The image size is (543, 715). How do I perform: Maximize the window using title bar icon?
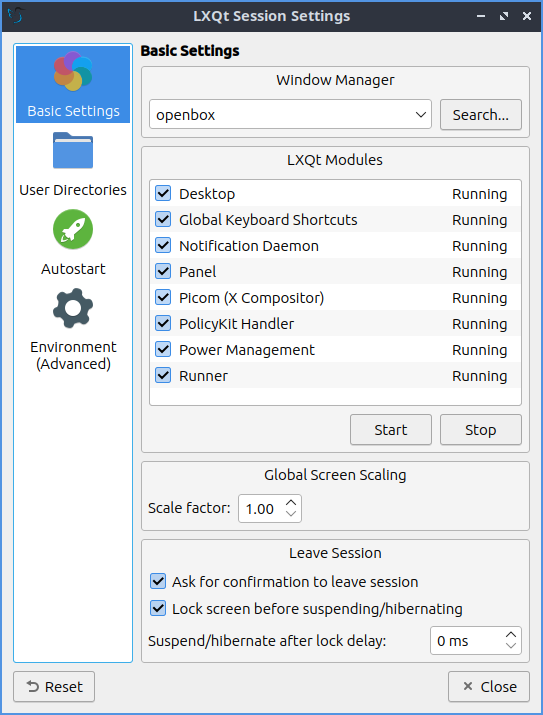click(x=504, y=16)
